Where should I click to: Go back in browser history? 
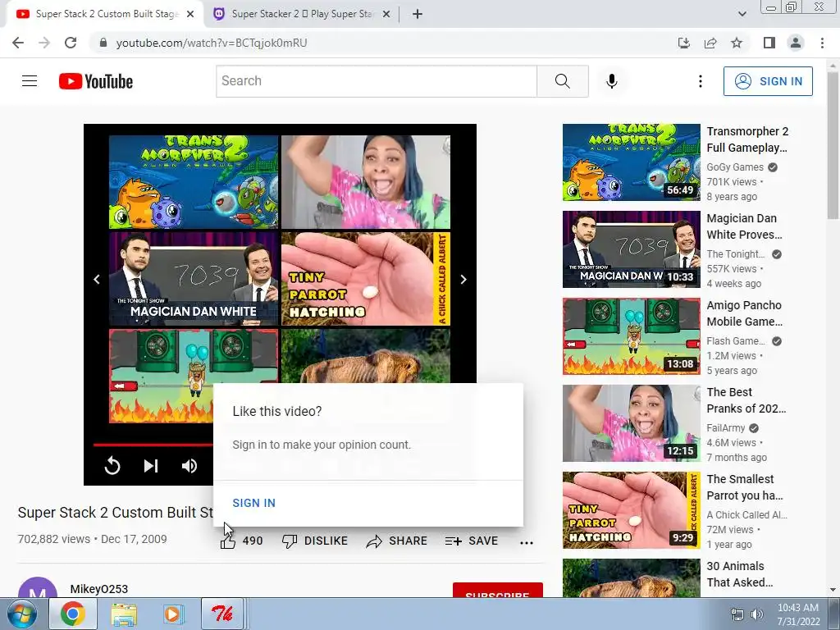pyautogui.click(x=18, y=43)
